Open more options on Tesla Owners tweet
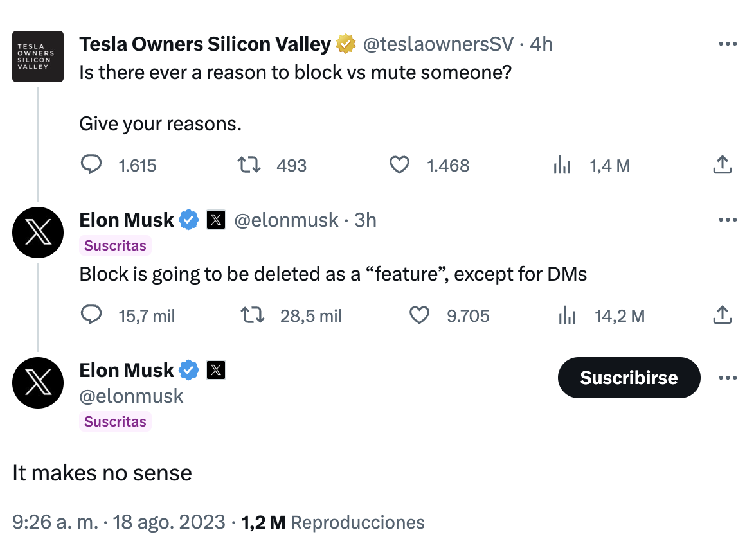Image resolution: width=756 pixels, height=546 pixels. (x=727, y=44)
